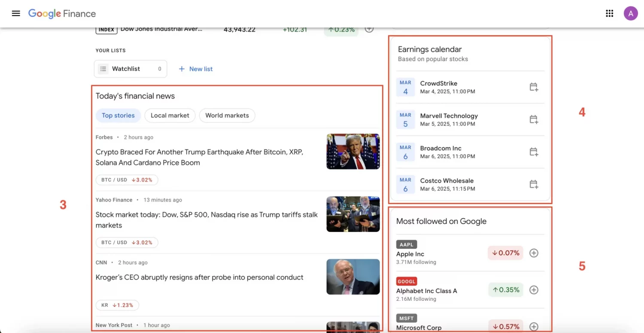This screenshot has height=333, width=644.
Task: Click the Google Finance logo
Action: click(62, 14)
